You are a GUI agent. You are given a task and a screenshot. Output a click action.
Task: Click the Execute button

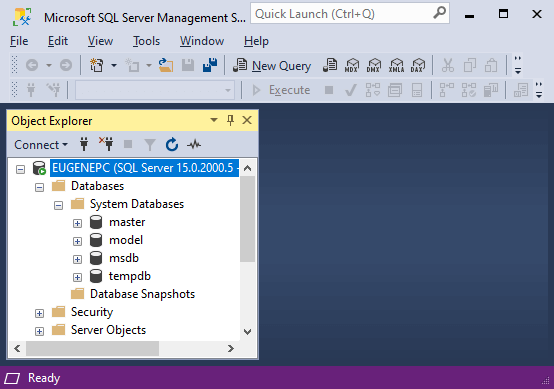[282, 90]
